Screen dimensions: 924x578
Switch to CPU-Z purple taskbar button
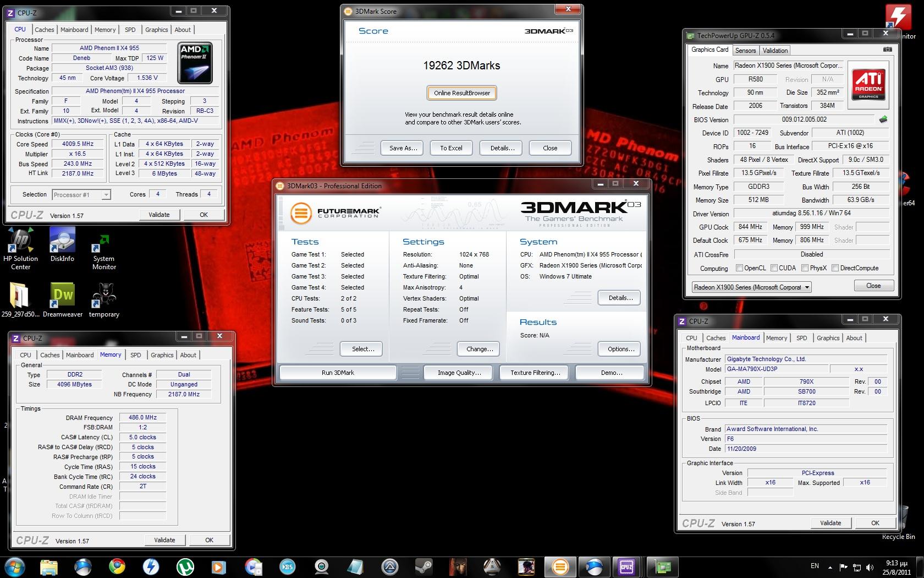coord(626,566)
